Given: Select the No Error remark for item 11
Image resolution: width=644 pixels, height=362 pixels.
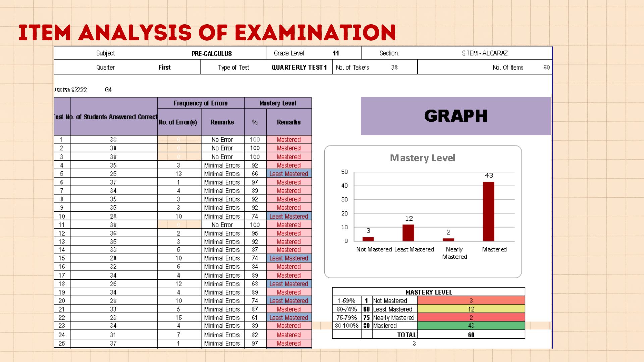Looking at the screenshot, I should pyautogui.click(x=222, y=225).
